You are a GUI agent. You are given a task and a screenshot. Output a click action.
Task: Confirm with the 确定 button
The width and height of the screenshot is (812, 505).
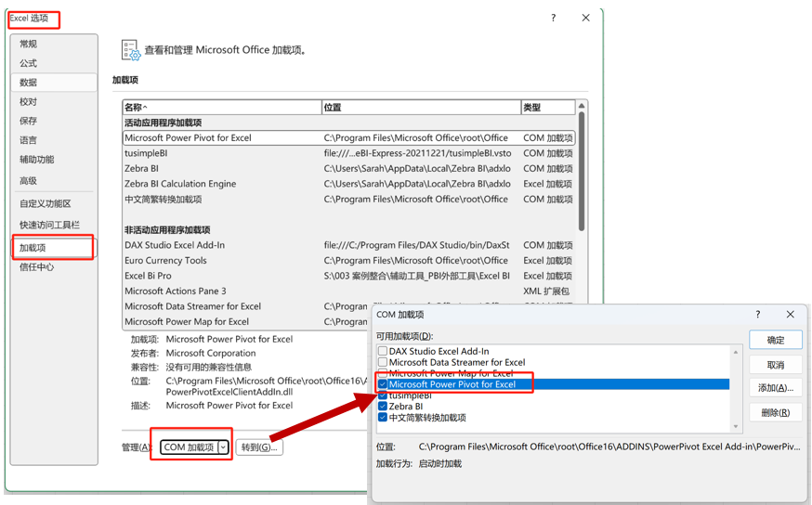point(775,340)
